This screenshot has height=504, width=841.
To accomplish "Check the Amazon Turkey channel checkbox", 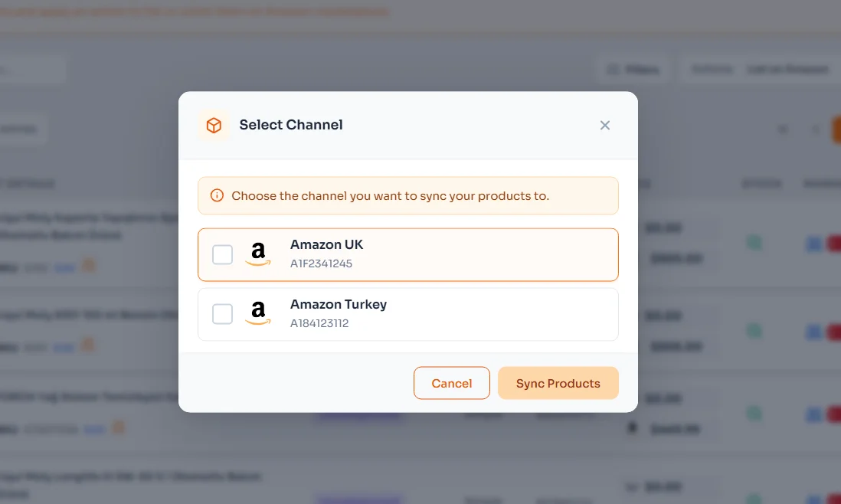I will click(x=222, y=313).
